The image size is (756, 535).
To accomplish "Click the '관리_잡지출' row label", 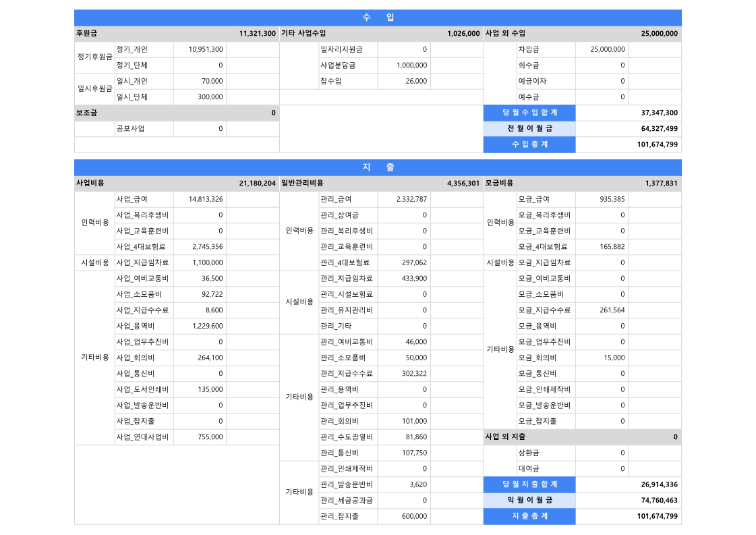I will (340, 516).
